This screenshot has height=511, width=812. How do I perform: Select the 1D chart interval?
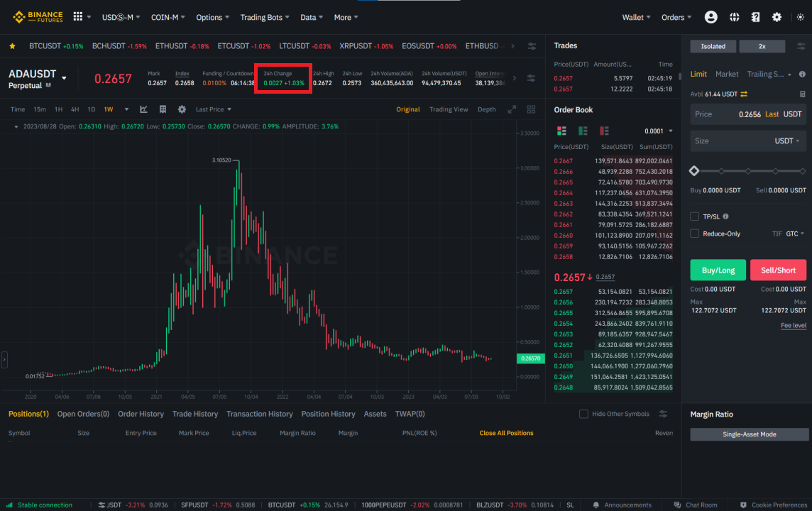91,109
